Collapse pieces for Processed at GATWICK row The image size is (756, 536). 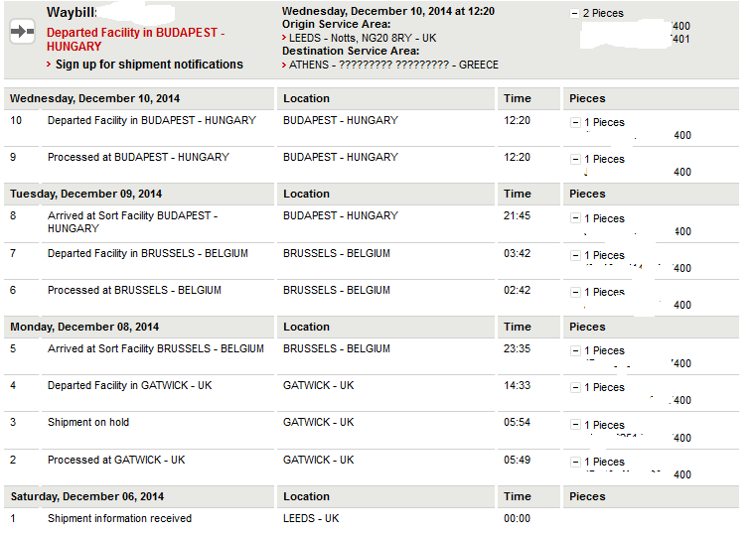click(575, 462)
